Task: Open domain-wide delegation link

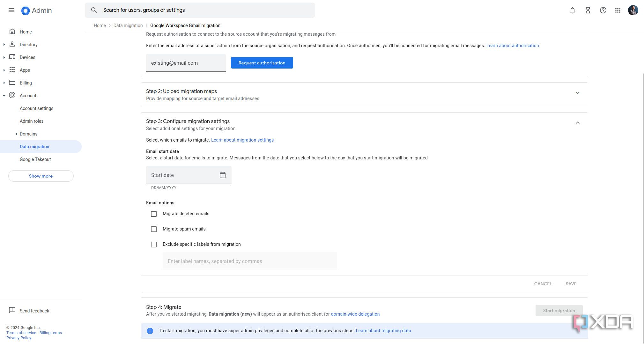Action: click(x=355, y=314)
